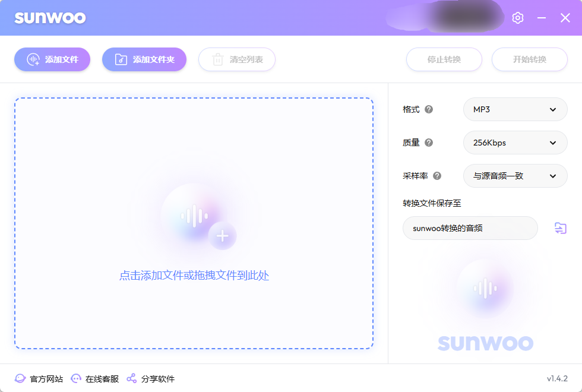The height and width of the screenshot is (392, 582).
Task: Click the sunwoo logo in title bar
Action: point(50,18)
